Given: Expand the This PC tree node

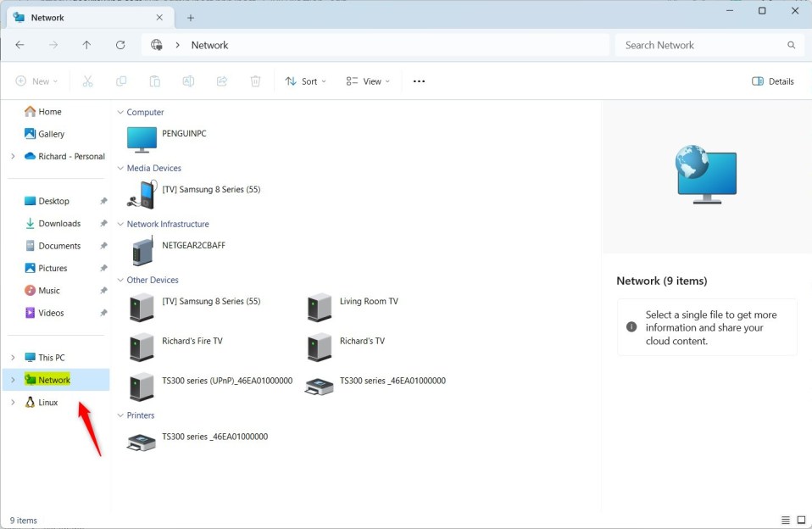Looking at the screenshot, I should [x=13, y=358].
